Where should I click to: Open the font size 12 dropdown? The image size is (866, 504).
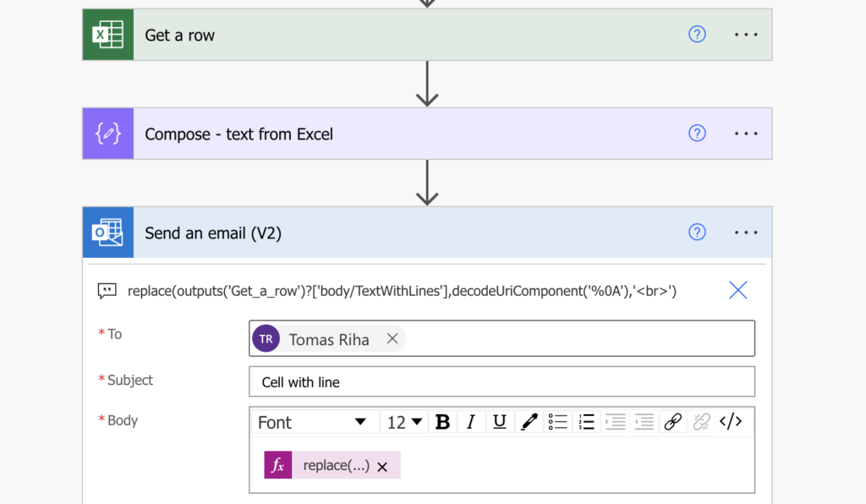[404, 422]
